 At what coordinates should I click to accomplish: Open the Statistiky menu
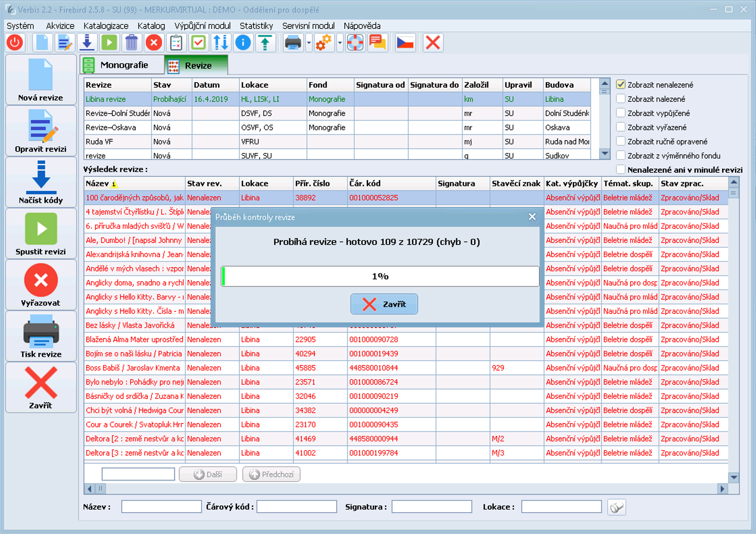pyautogui.click(x=256, y=26)
